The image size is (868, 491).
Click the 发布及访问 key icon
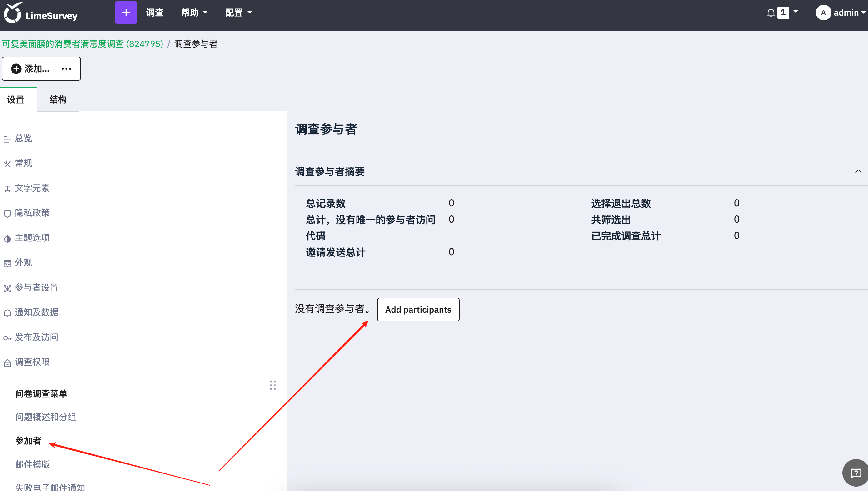click(x=7, y=338)
